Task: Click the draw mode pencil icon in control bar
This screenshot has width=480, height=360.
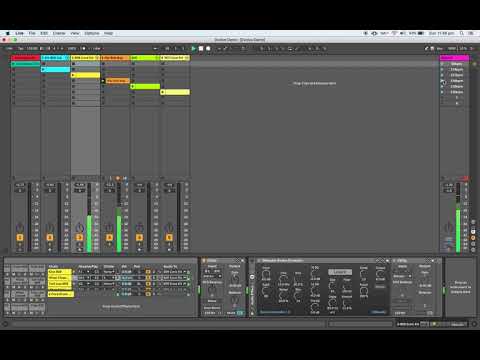Action: tap(426, 49)
